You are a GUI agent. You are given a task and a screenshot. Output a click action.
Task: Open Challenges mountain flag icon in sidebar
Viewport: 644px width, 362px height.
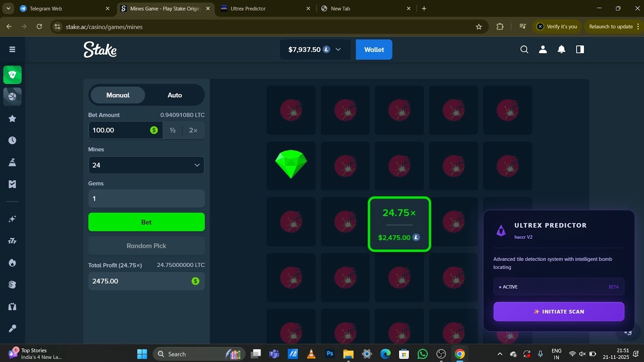tap(13, 162)
